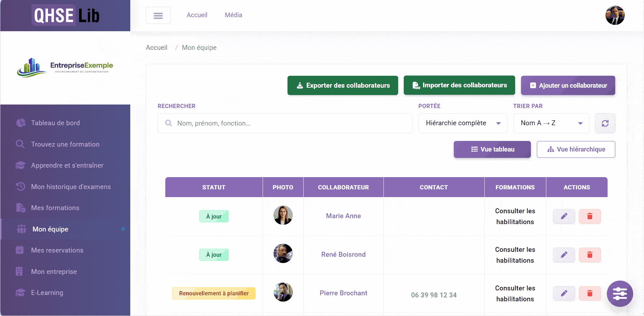Open the floating filter settings button bottom right
This screenshot has height=316, width=644.
619,294
